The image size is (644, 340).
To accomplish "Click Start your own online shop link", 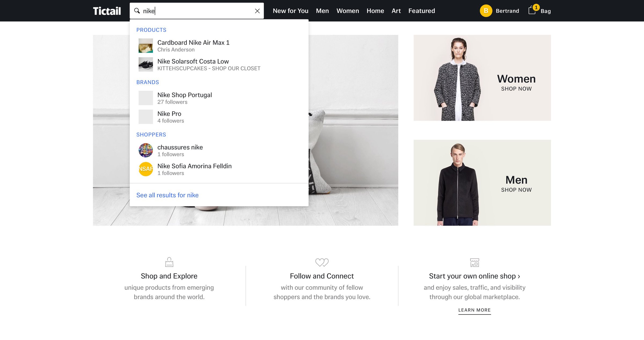I will coord(474,276).
